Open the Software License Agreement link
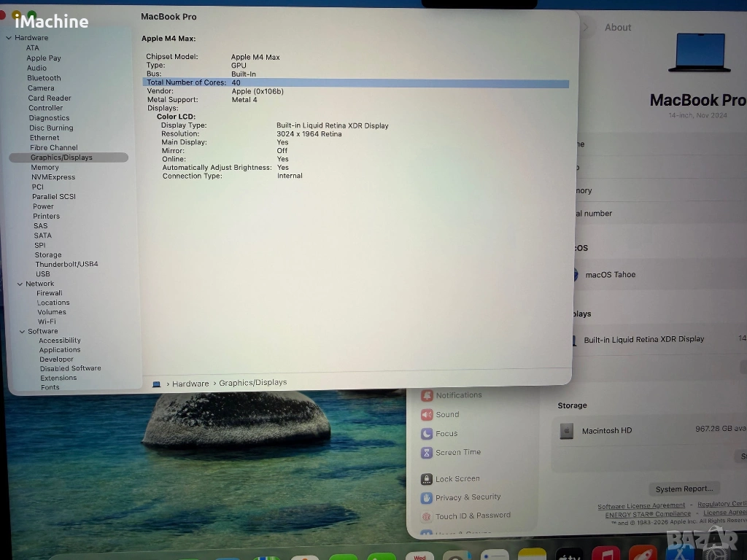Screen dimensions: 747x560 click(641, 506)
